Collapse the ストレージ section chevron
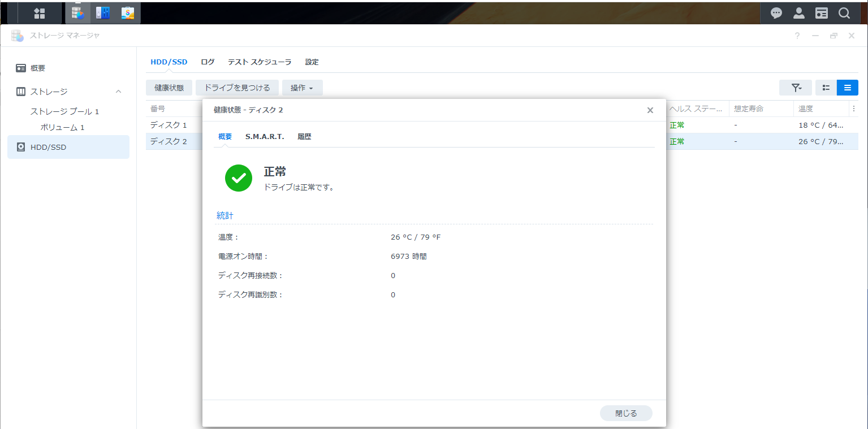The width and height of the screenshot is (868, 429). tap(118, 92)
